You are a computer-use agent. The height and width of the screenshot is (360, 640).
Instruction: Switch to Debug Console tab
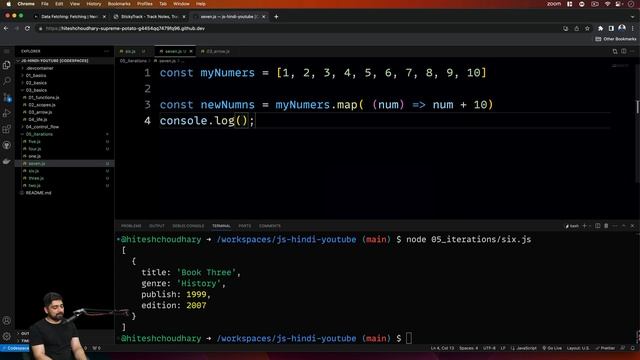(188, 226)
